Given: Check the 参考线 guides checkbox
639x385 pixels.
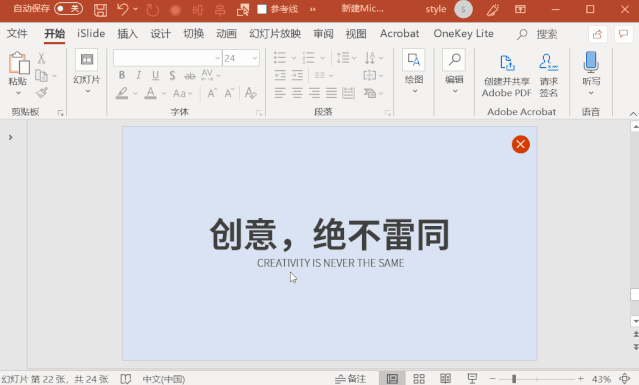Looking at the screenshot, I should click(262, 9).
